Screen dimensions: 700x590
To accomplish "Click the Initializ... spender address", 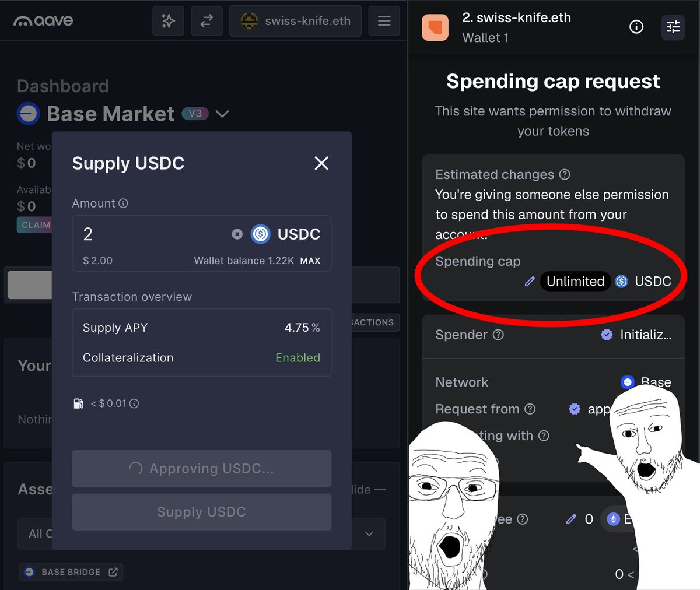I will click(646, 335).
